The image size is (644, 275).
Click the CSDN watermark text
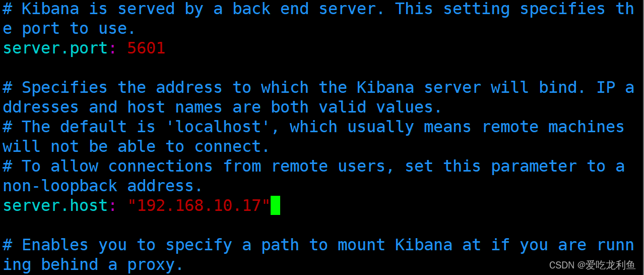tap(592, 265)
